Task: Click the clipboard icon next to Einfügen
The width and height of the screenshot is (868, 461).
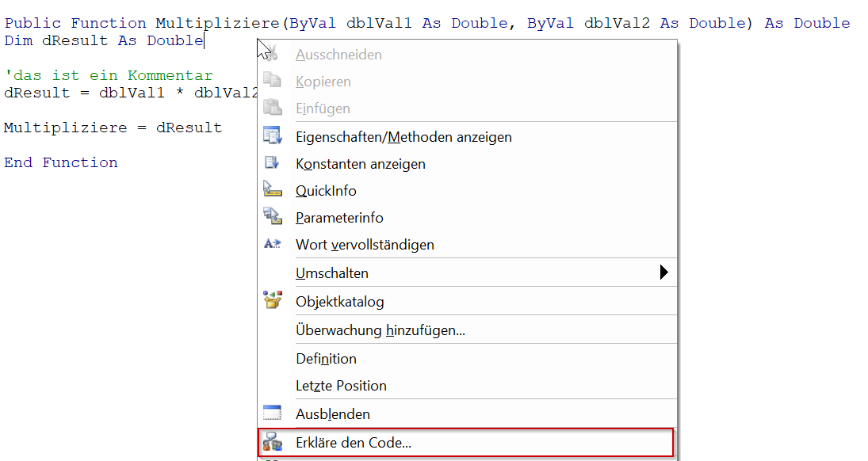Action: (x=272, y=107)
